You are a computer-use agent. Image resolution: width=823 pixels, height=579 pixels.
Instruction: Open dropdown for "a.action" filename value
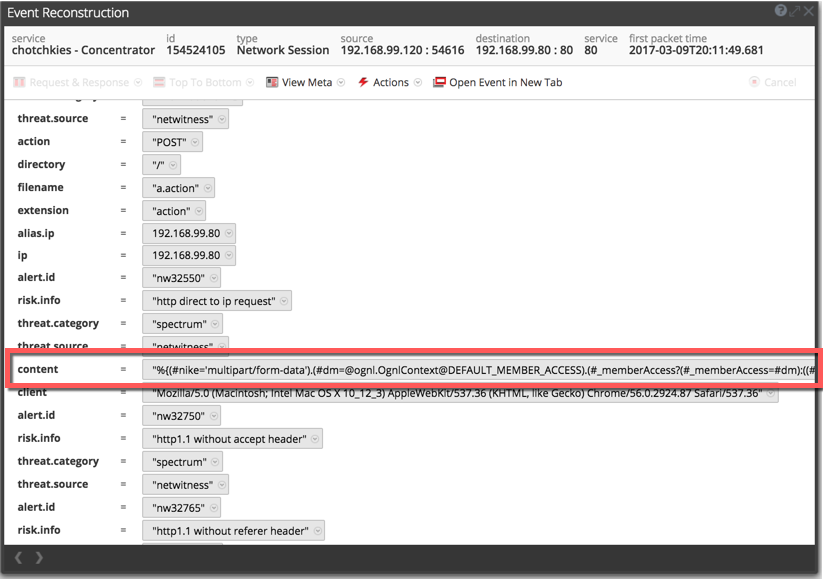pyautogui.click(x=206, y=188)
